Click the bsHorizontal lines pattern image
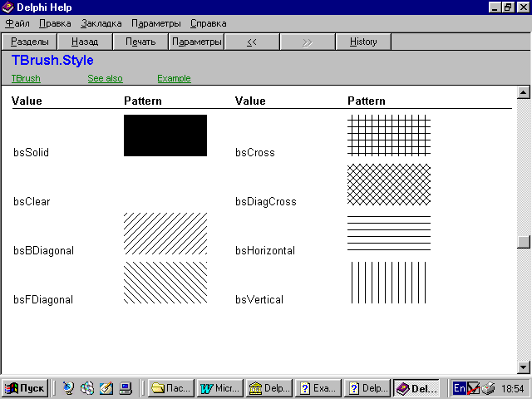Screen dimensions: 532x399 pyautogui.click(x=389, y=234)
